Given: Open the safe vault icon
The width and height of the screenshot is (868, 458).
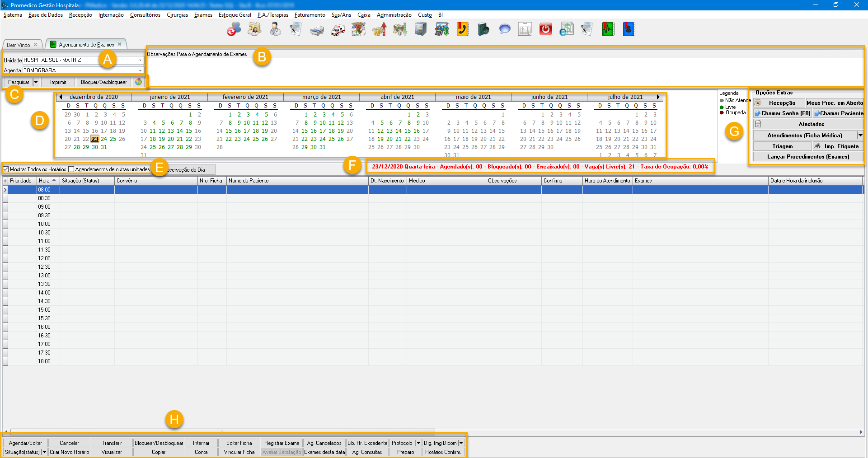Looking at the screenshot, I should tap(421, 29).
